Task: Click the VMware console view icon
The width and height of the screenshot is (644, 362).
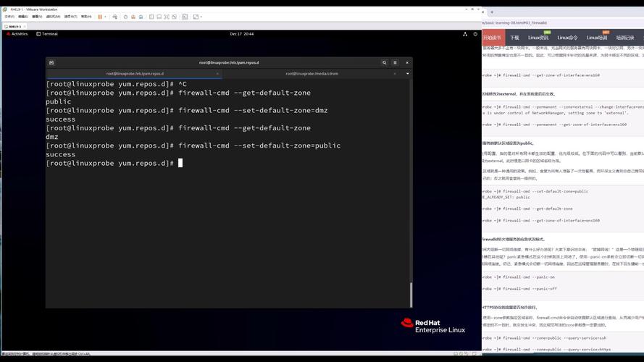Action: point(185,17)
